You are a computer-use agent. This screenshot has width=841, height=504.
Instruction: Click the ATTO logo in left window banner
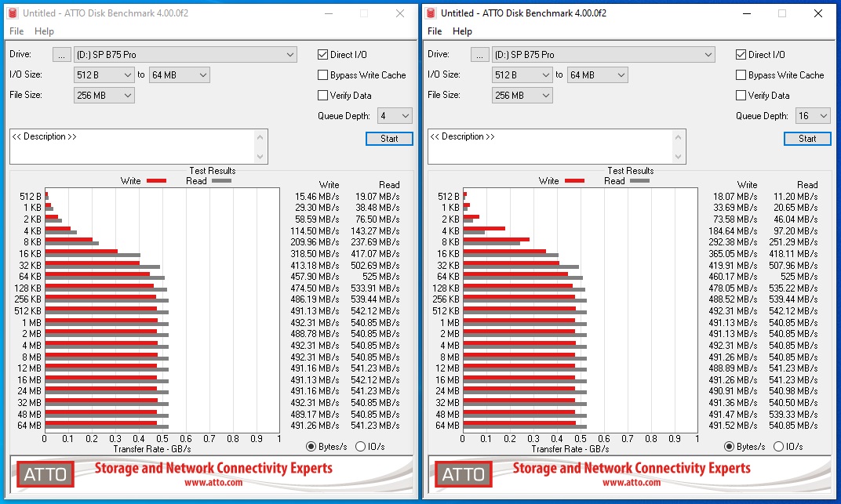pyautogui.click(x=46, y=474)
